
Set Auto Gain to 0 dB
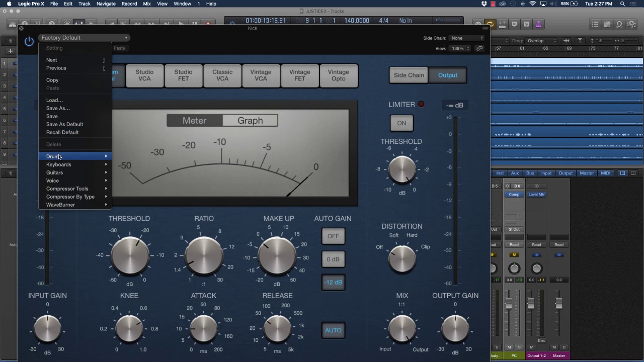click(333, 259)
